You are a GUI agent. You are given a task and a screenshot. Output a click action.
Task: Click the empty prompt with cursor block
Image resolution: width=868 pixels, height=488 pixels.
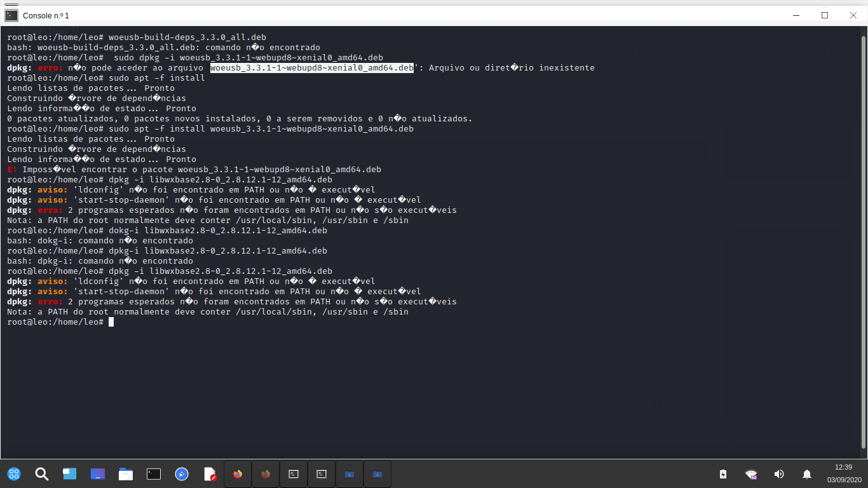click(60, 322)
